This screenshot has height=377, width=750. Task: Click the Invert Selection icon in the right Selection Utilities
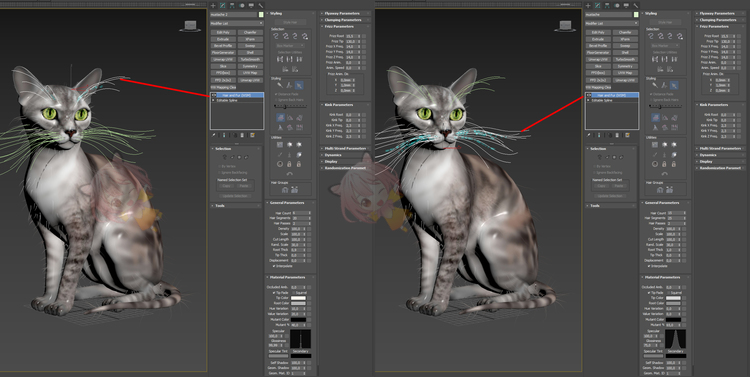(x=655, y=59)
